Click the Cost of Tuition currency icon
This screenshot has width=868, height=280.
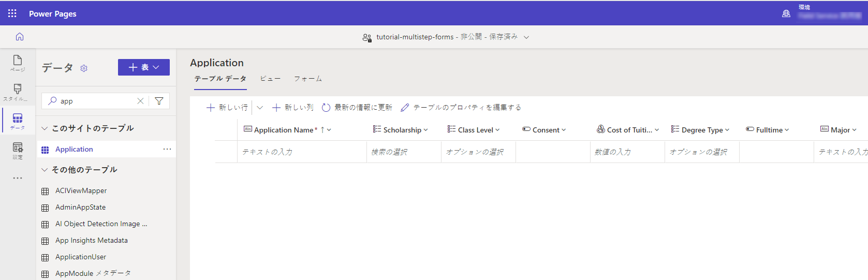coord(600,129)
